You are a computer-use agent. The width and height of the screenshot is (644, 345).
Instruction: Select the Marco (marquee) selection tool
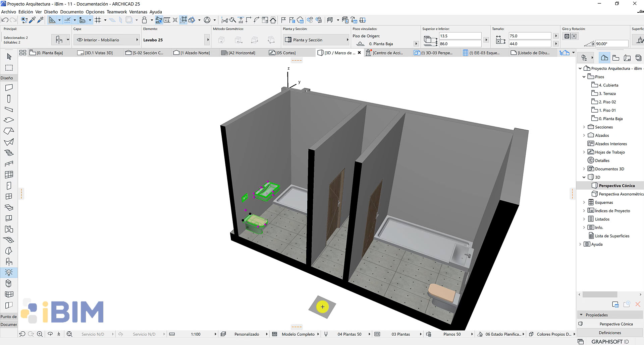point(8,68)
